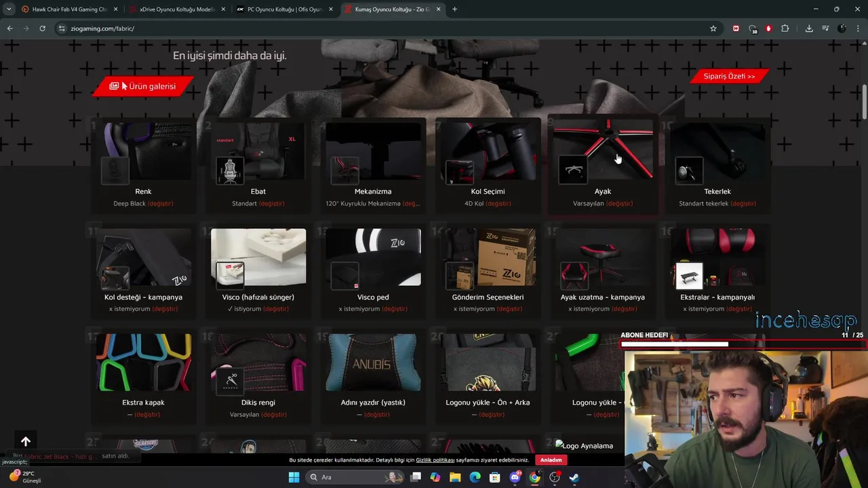Screen dimensions: 868x488
Task: Go back to the previous page
Action: (x=9, y=28)
